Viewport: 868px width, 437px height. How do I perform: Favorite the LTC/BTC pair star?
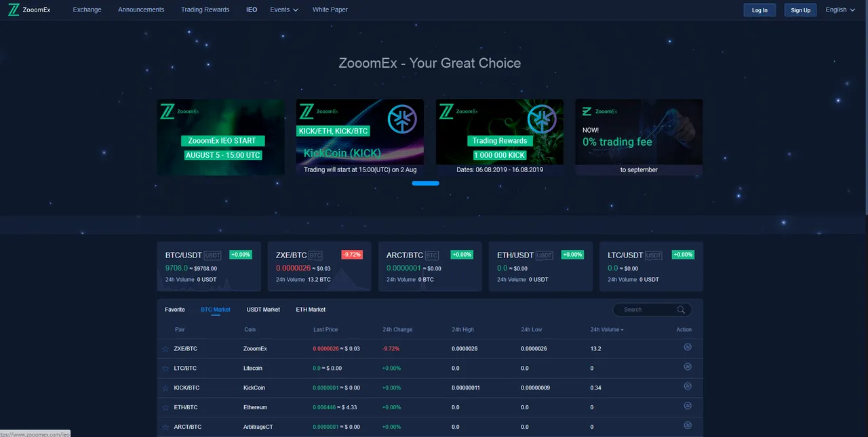(165, 369)
